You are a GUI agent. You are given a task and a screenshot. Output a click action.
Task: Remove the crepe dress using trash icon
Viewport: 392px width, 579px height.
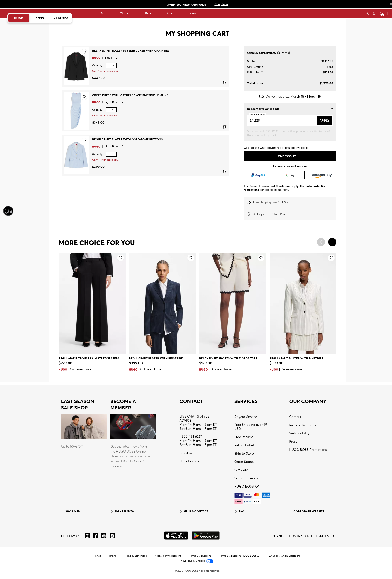(x=225, y=127)
